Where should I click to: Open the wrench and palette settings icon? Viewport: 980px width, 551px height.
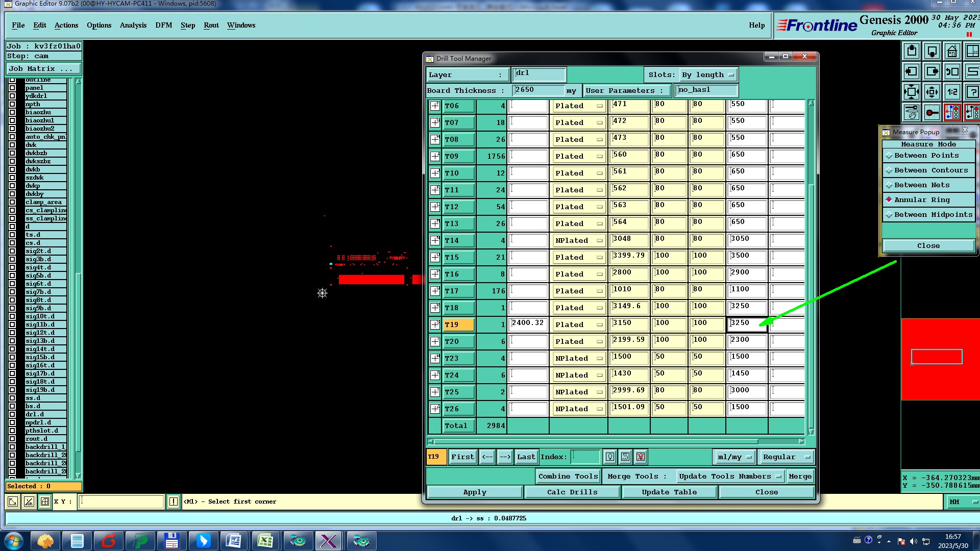coord(912,112)
